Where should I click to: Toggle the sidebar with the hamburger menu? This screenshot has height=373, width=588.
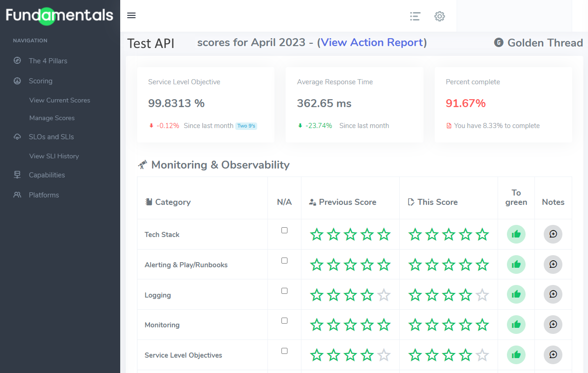coord(131,15)
